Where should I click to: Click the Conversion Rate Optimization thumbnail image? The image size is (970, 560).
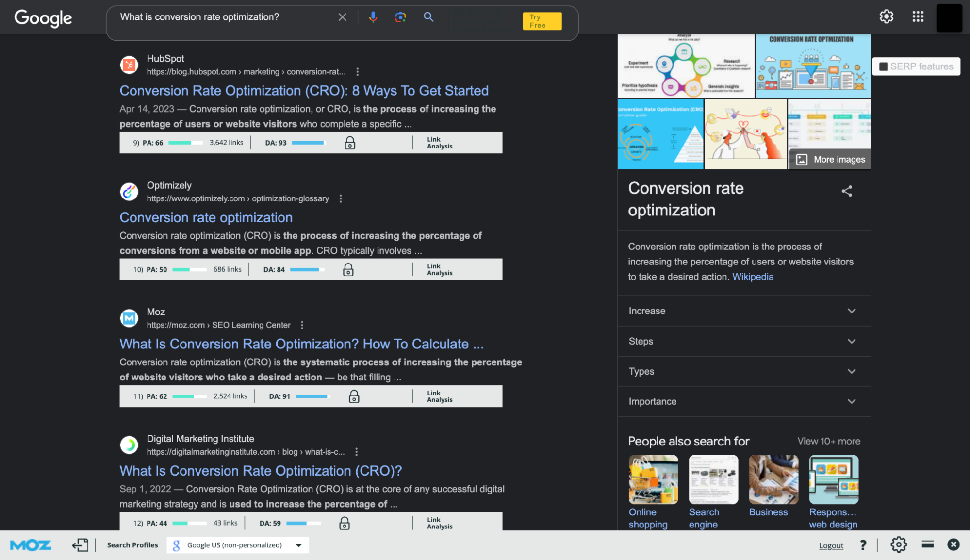812,65
